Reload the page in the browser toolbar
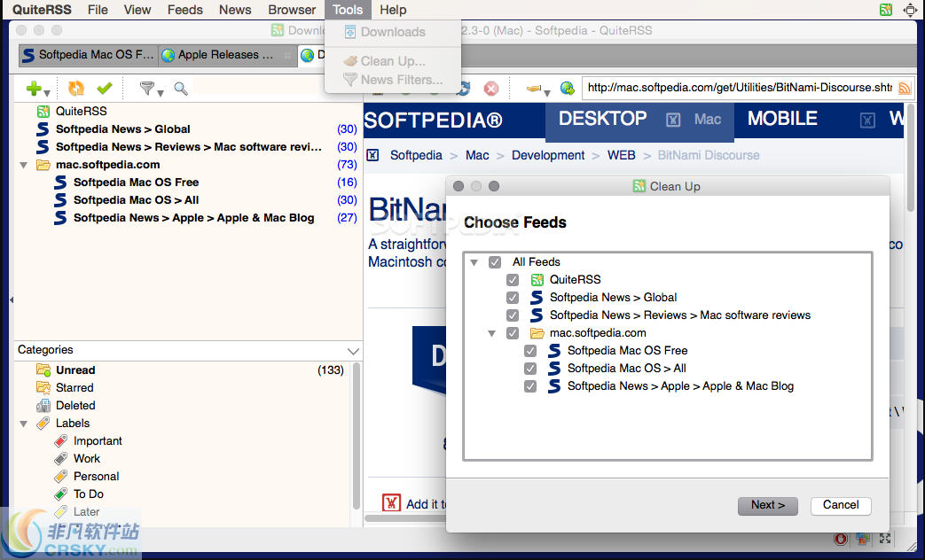 click(x=464, y=89)
